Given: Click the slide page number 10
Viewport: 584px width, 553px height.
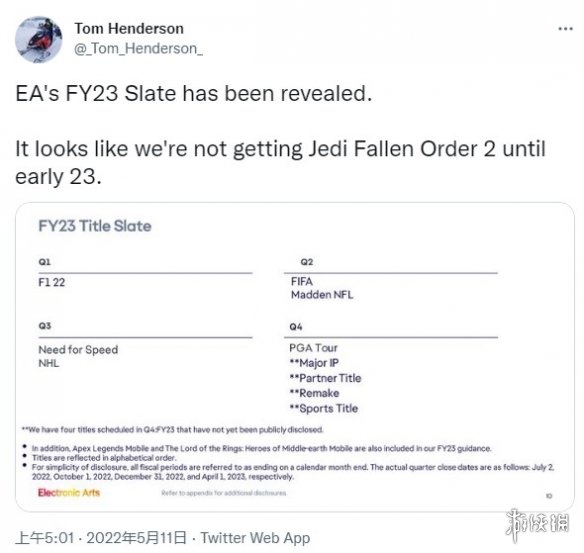Looking at the screenshot, I should click(549, 496).
